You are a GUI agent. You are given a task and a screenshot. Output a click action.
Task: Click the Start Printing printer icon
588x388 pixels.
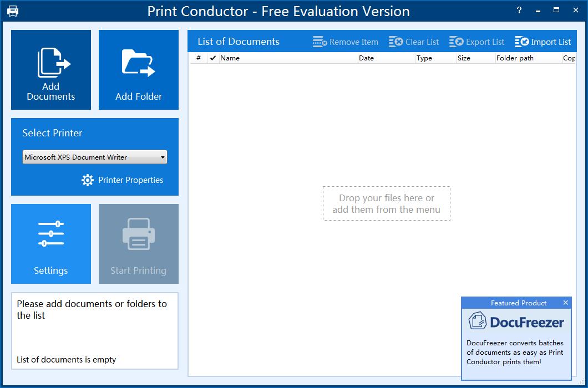point(138,234)
